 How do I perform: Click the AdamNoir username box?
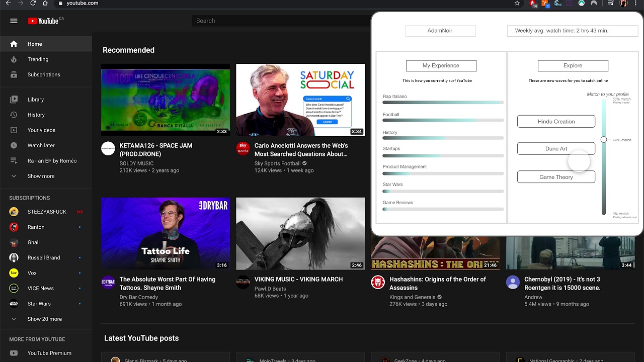[440, 31]
